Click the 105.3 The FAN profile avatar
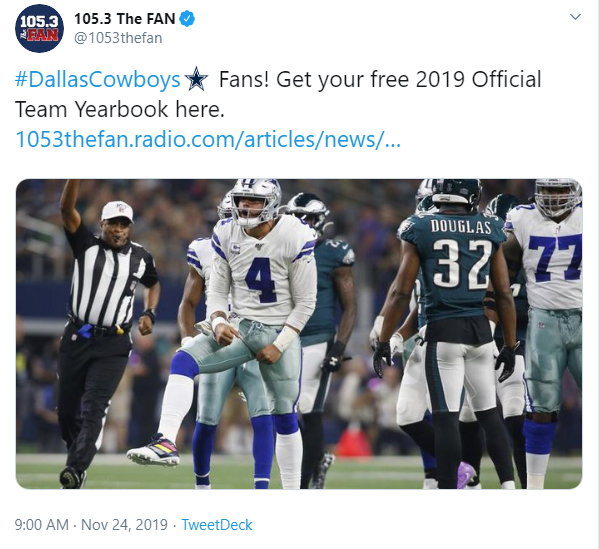This screenshot has width=599, height=549. (39, 28)
